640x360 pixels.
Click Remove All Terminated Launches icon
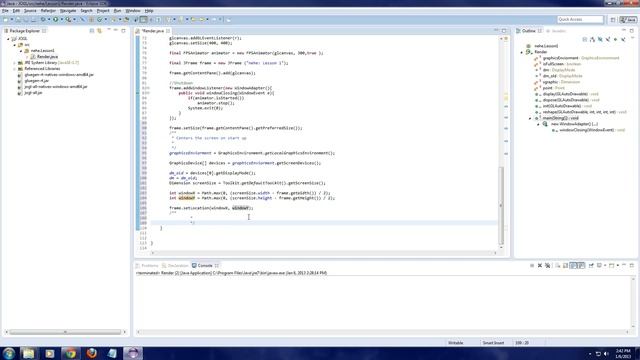pos(547,266)
